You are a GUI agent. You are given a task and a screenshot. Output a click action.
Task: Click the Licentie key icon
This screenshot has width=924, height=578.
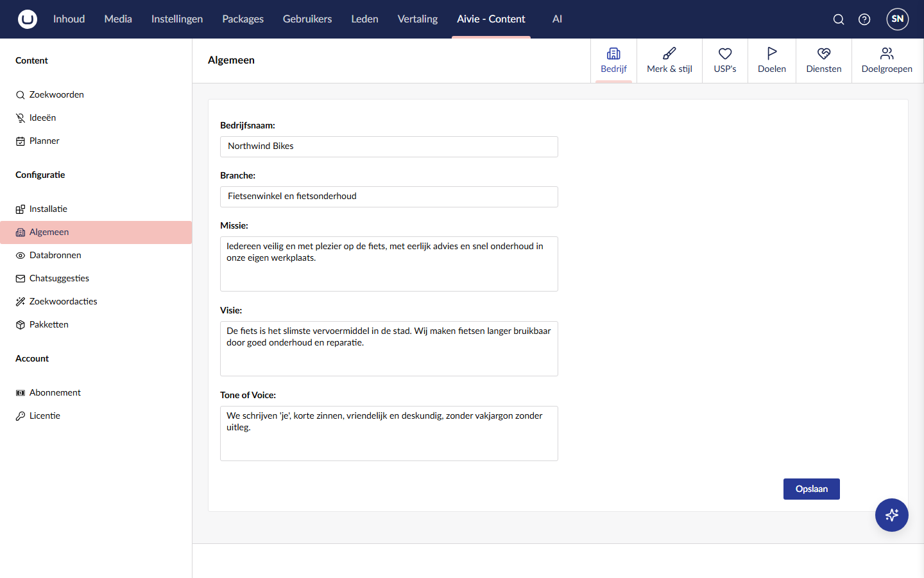click(21, 416)
